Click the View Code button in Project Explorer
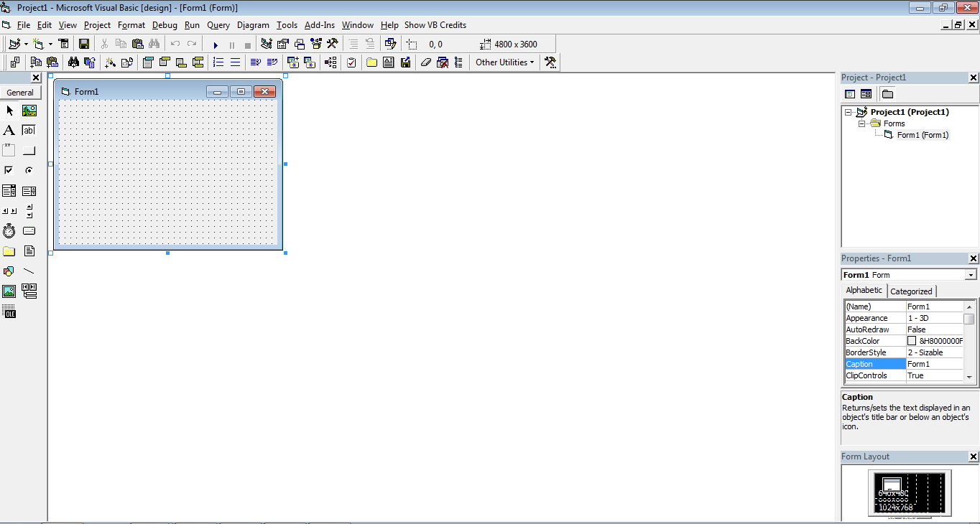980x524 pixels. tap(849, 93)
